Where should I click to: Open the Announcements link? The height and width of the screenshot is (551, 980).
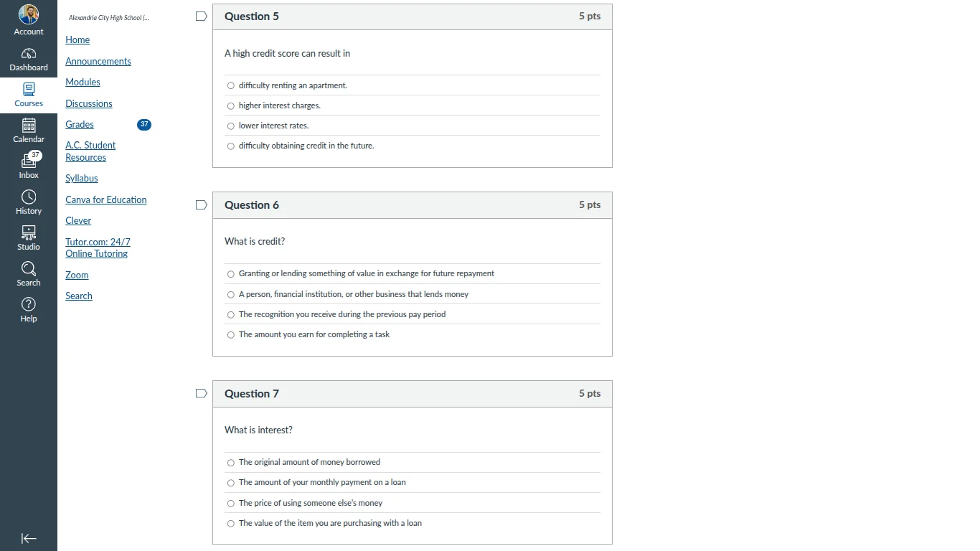coord(98,62)
